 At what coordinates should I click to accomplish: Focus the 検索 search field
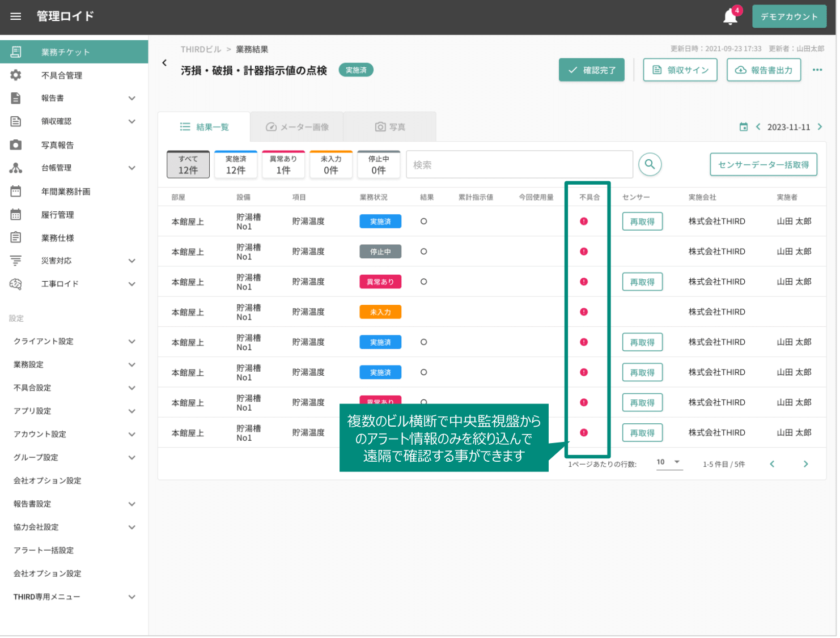click(x=519, y=164)
